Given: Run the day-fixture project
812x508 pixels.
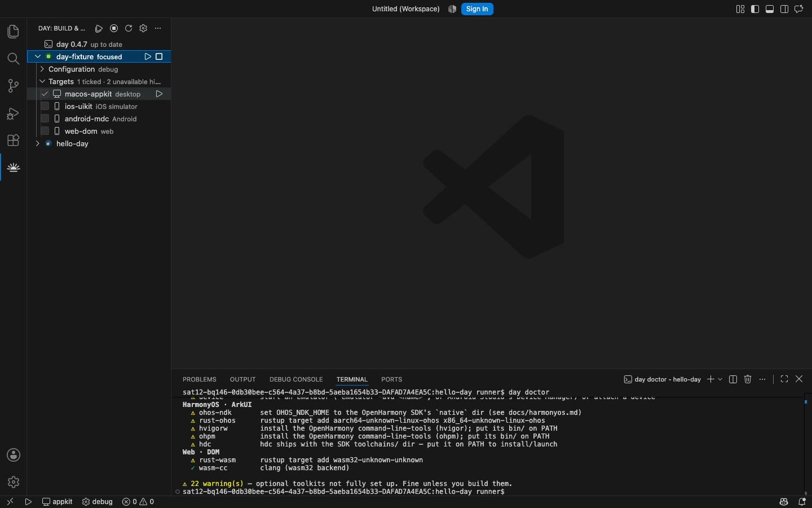Looking at the screenshot, I should (148, 56).
